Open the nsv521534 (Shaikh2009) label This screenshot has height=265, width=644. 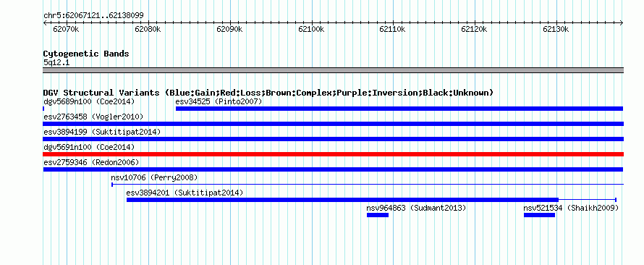[571, 208]
